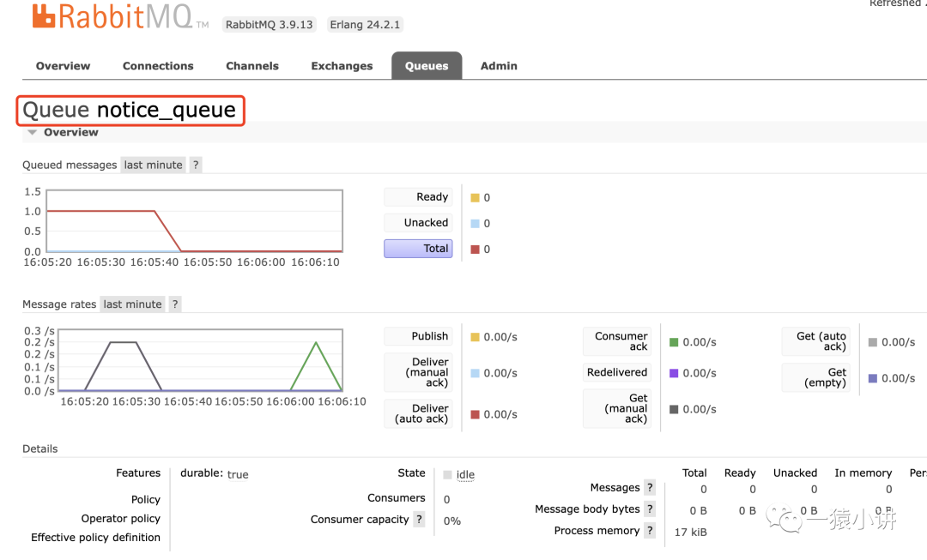Screen dimensions: 927x560
Task: Click the green Consumer ack color swatch
Action: point(674,342)
